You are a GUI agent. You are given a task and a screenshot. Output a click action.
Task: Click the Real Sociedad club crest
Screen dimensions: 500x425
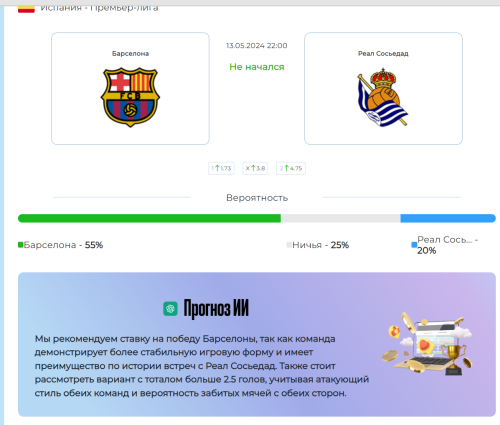coord(383,97)
